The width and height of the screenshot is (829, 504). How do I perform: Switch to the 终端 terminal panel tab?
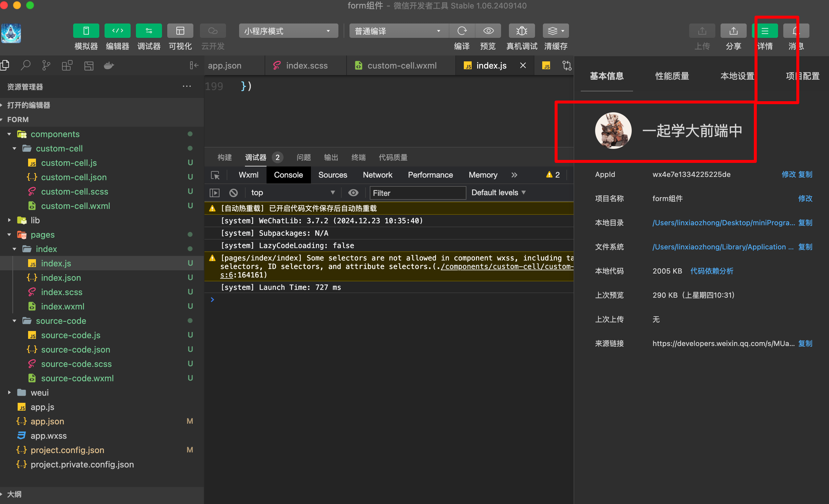358,157
